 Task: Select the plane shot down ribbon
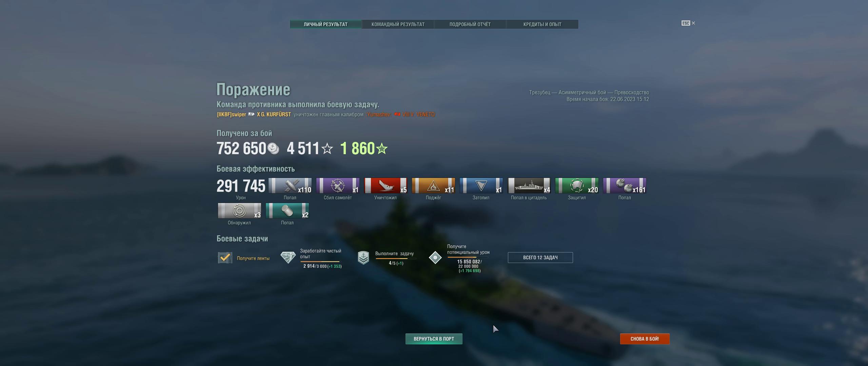point(338,186)
